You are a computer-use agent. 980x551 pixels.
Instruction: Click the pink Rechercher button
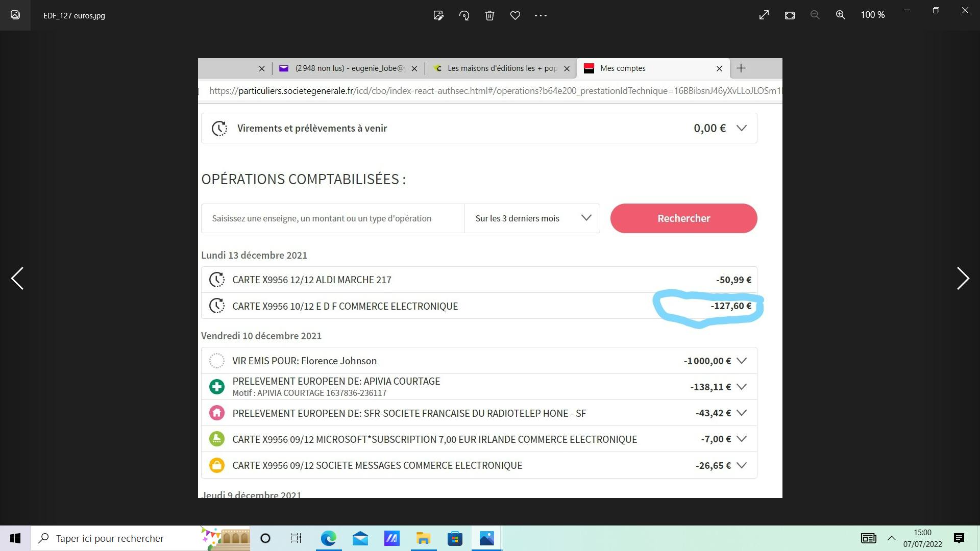coord(683,218)
